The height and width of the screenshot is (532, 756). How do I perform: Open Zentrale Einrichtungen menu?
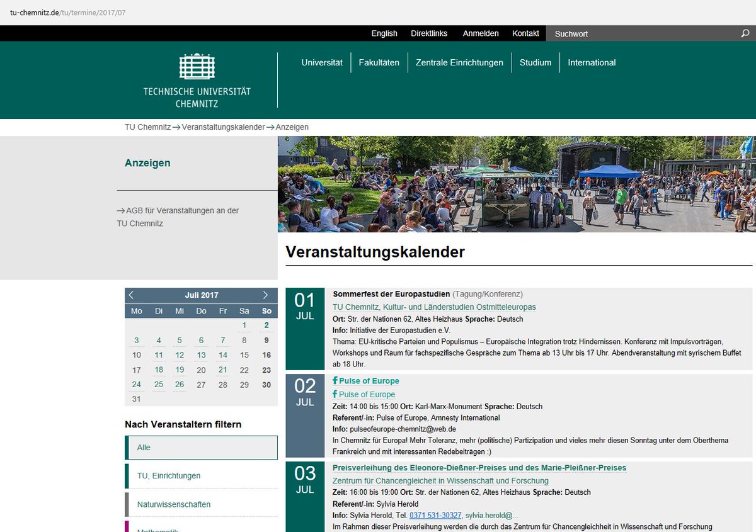[459, 62]
